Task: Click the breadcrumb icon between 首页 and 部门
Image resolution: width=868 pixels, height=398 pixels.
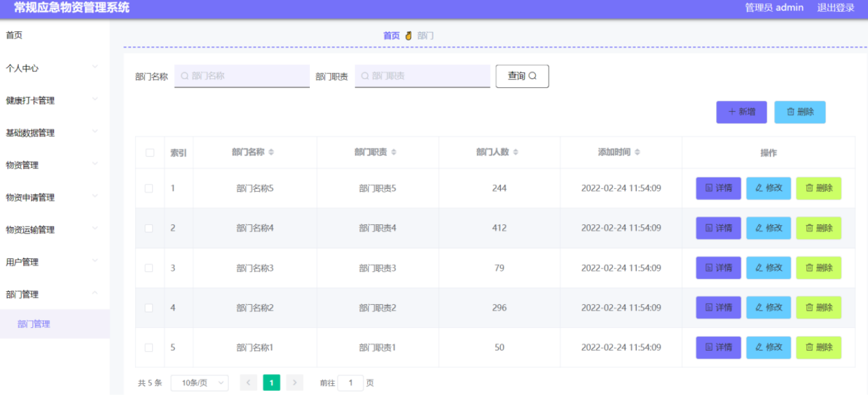Action: 408,35
